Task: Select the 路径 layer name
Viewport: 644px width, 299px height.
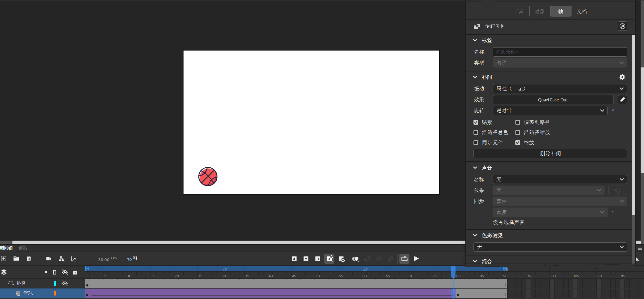Action: [x=21, y=283]
